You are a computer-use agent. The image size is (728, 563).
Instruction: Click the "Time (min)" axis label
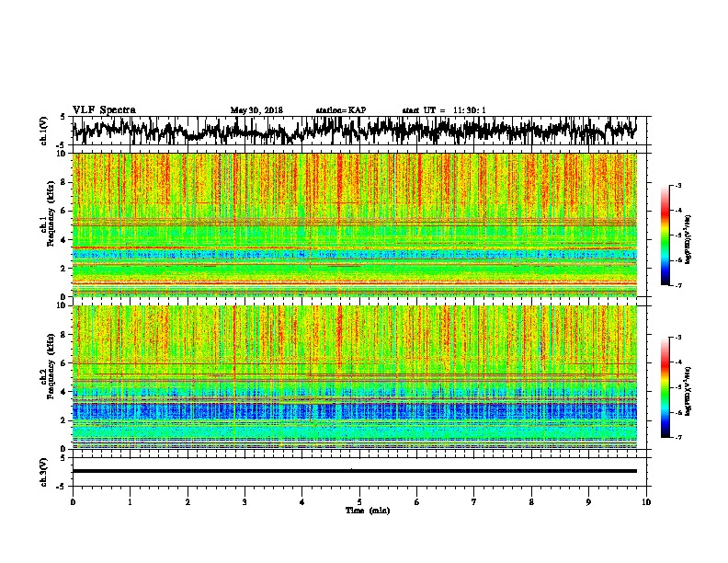[x=368, y=511]
